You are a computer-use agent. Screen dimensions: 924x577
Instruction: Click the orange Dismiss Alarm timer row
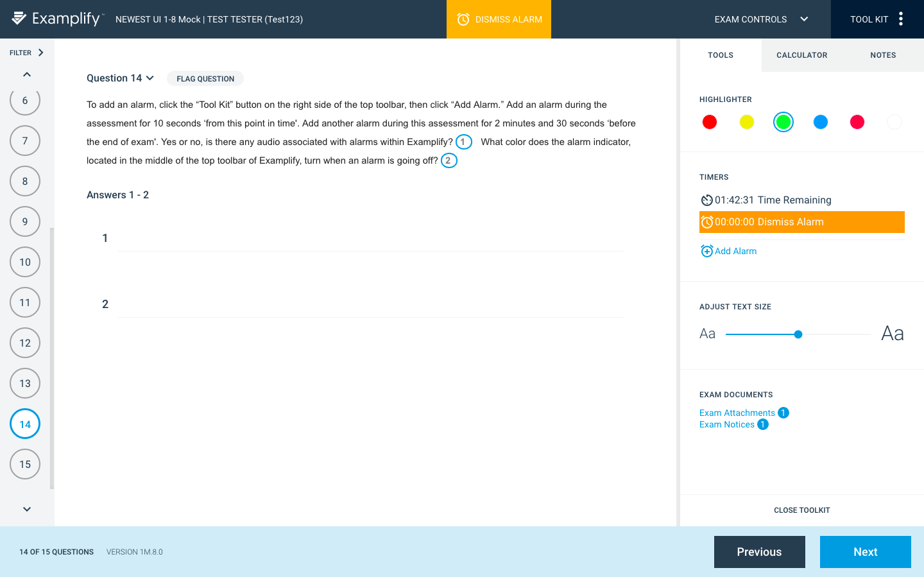pyautogui.click(x=801, y=222)
